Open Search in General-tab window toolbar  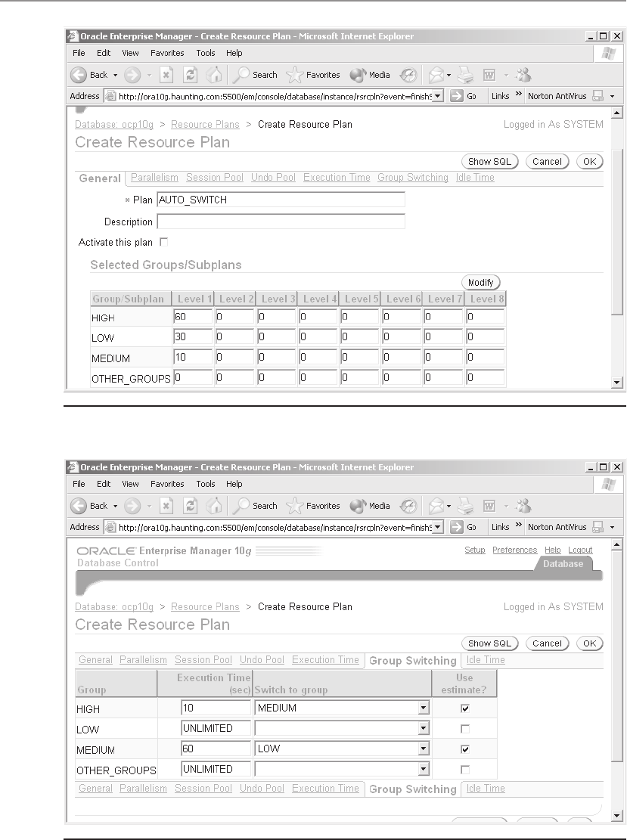point(255,75)
